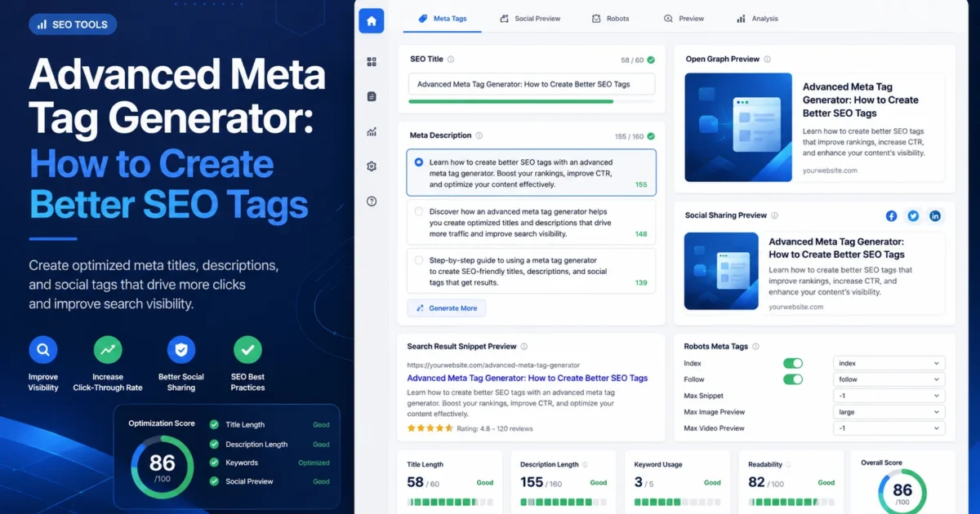Switch to the Preview tab
This screenshot has width=980, height=514.
pyautogui.click(x=684, y=18)
